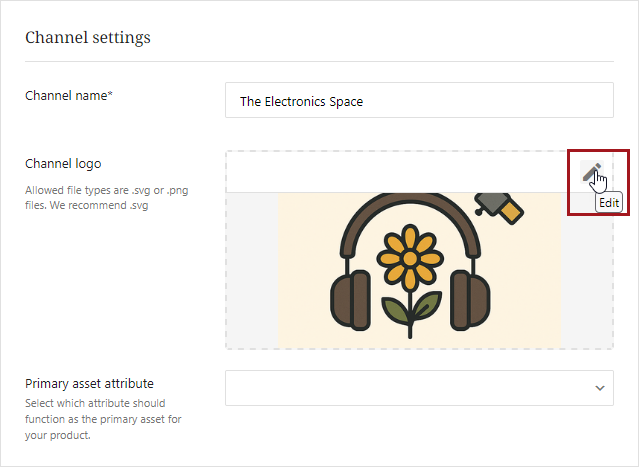Click the 'Channel logo' label
Image resolution: width=639 pixels, height=467 pixels.
click(x=63, y=163)
